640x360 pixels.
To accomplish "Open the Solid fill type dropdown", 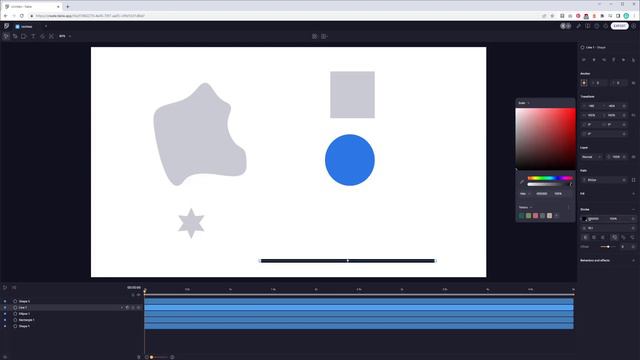I will coord(524,103).
